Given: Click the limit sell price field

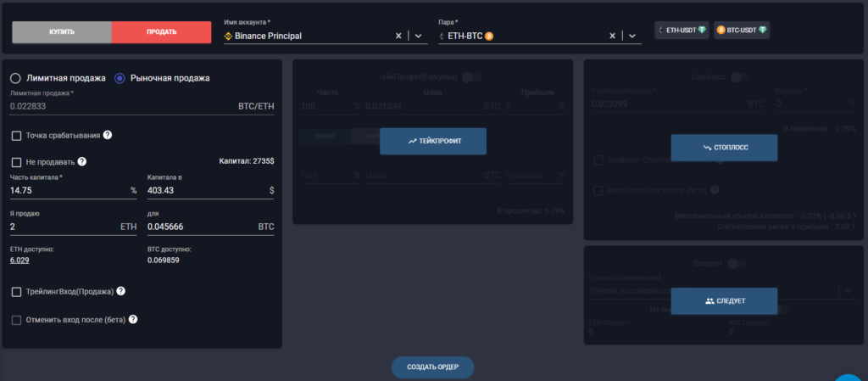Looking at the screenshot, I should click(142, 106).
